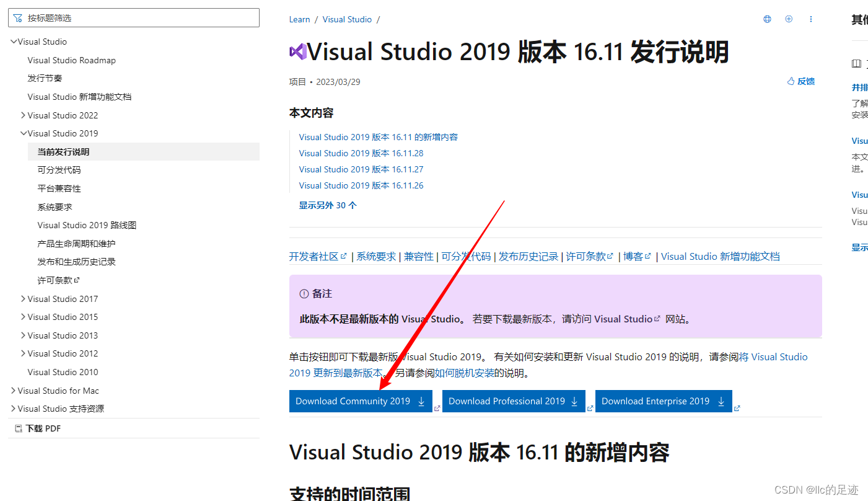The image size is (868, 501).
Task: Click the book icon in the right panel
Action: point(856,63)
